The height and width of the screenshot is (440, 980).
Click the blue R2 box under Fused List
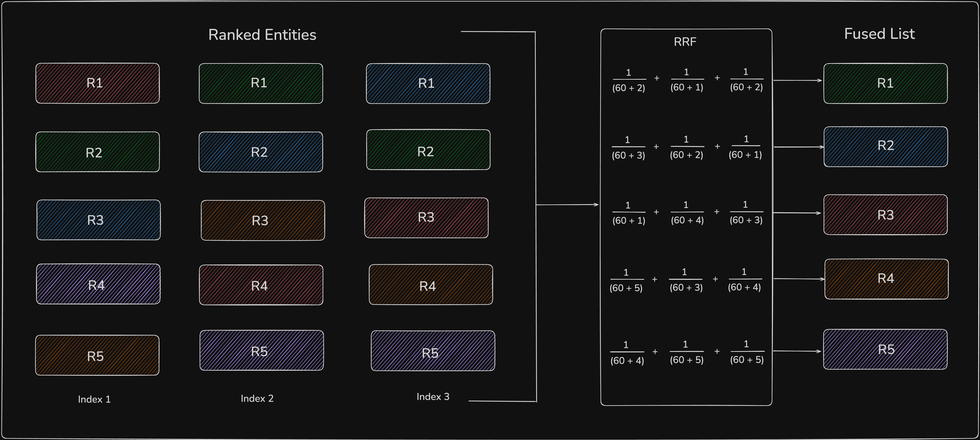(886, 147)
